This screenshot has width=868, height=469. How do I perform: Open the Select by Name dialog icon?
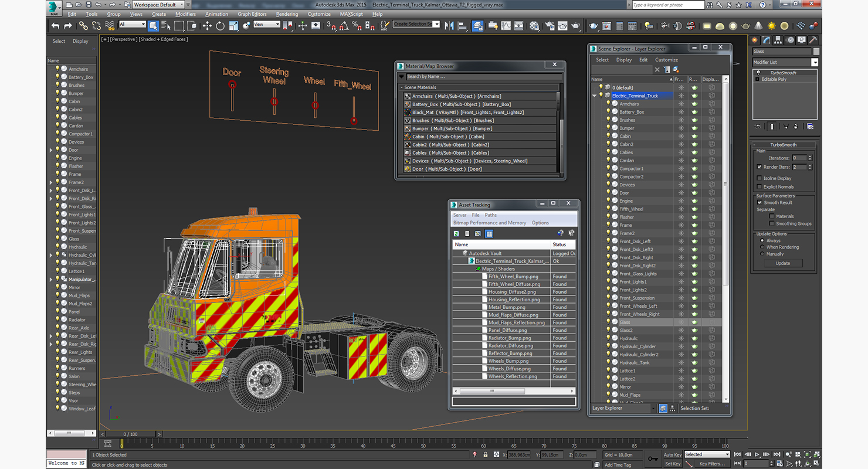[166, 26]
